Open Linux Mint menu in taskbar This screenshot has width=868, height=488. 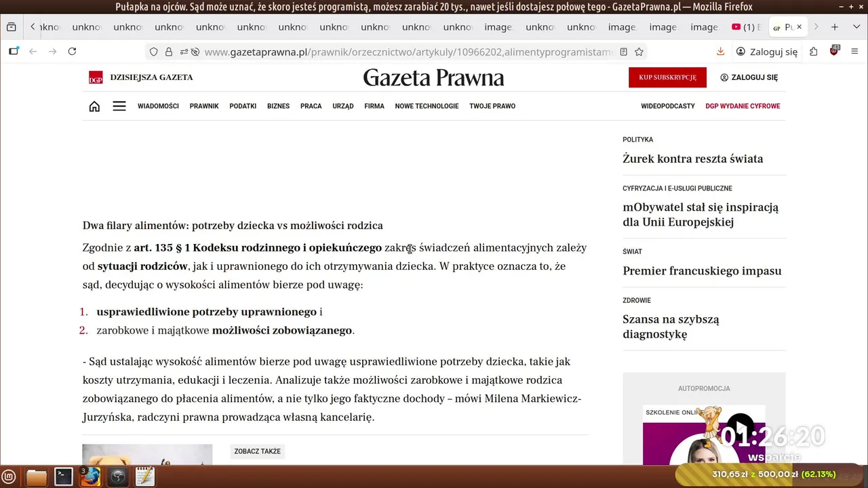tap(9, 476)
